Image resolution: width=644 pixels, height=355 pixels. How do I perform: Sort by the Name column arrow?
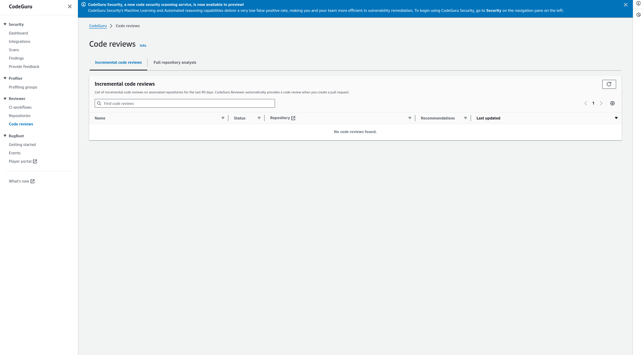(x=223, y=118)
